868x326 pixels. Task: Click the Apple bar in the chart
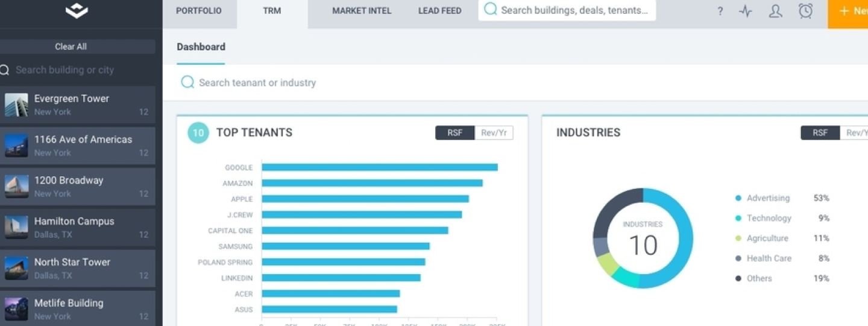pyautogui.click(x=365, y=199)
